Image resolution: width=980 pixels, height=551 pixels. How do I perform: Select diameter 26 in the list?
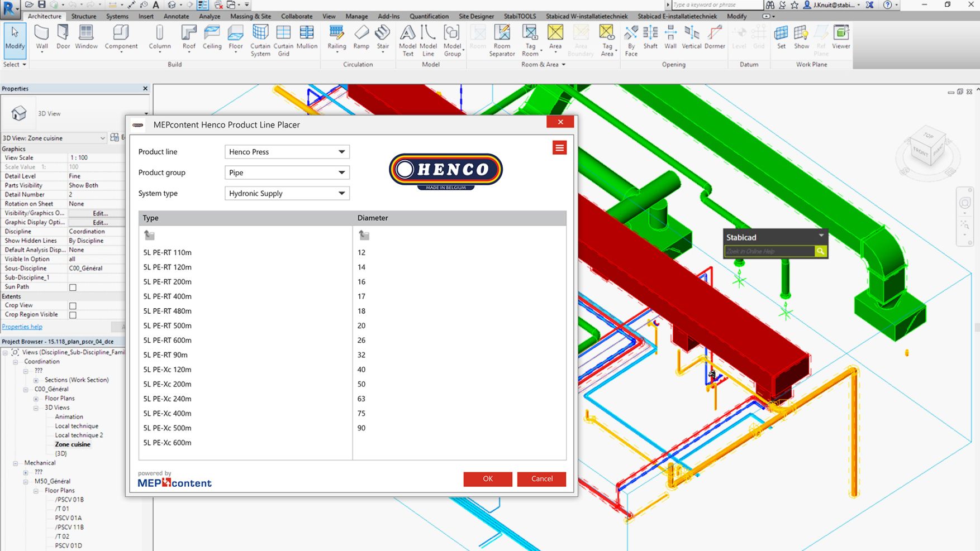[361, 340]
